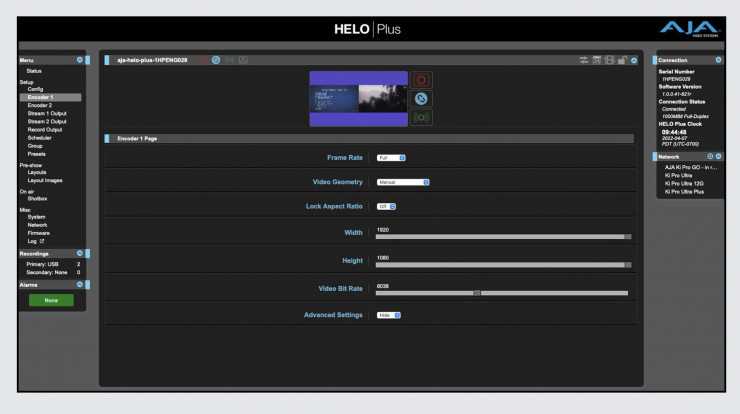The width and height of the screenshot is (740, 414).
Task: Toggle the Lock Aspect Ratio selector
Action: tap(387, 207)
